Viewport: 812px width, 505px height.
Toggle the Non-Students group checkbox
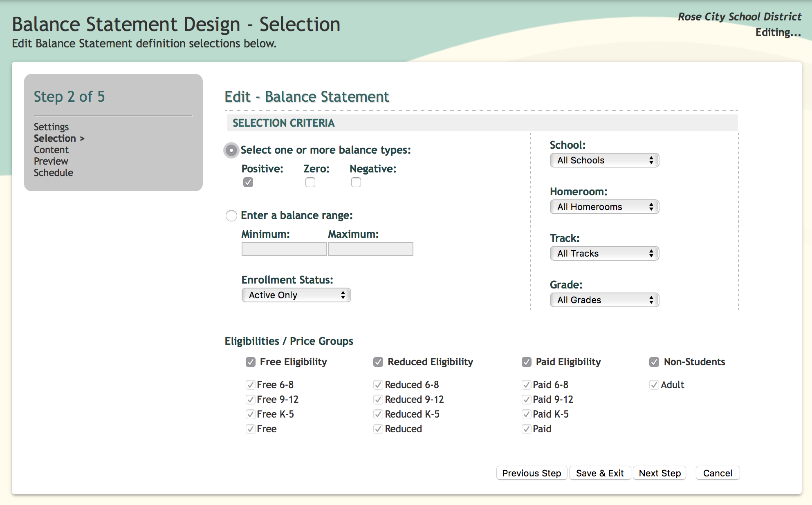(x=654, y=362)
